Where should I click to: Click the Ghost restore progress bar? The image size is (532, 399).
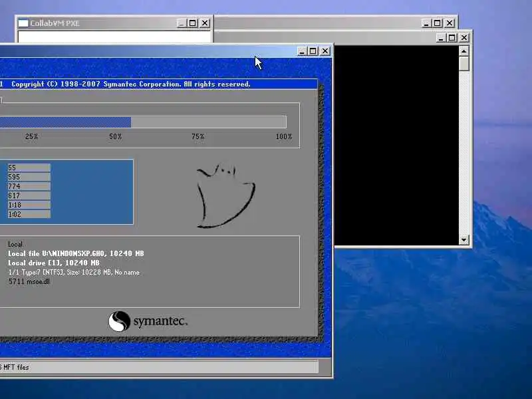[143, 122]
